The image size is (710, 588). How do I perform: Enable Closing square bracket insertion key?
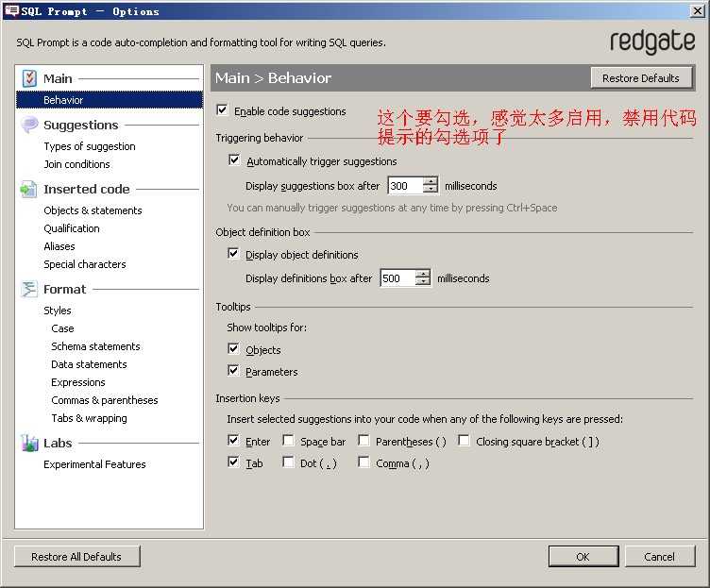tap(464, 440)
